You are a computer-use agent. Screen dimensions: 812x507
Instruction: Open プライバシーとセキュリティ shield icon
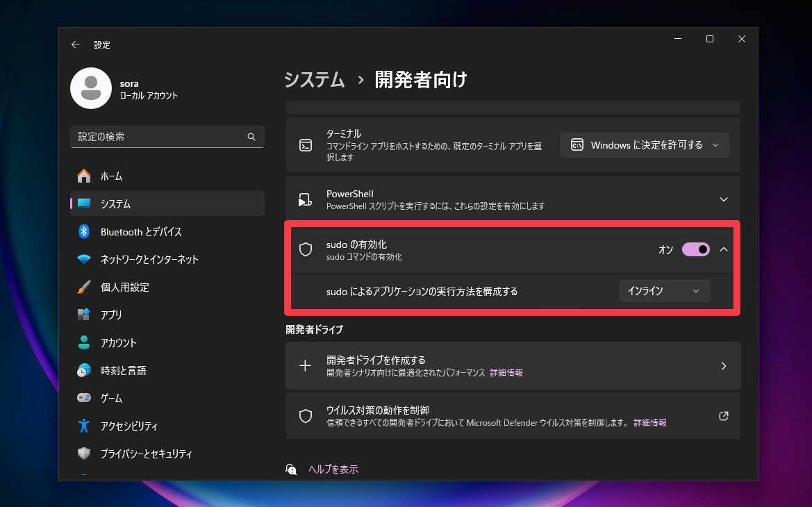[x=83, y=454]
